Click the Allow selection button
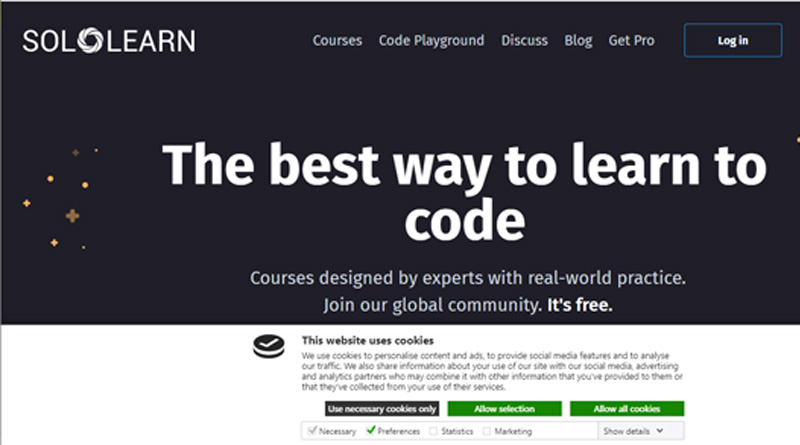This screenshot has height=445, width=800. coord(504,409)
